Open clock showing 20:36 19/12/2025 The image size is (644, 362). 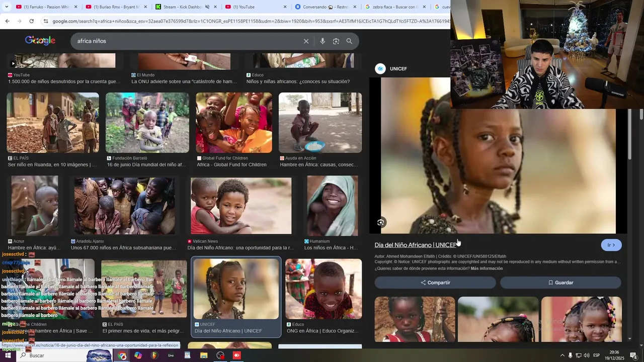click(614, 355)
